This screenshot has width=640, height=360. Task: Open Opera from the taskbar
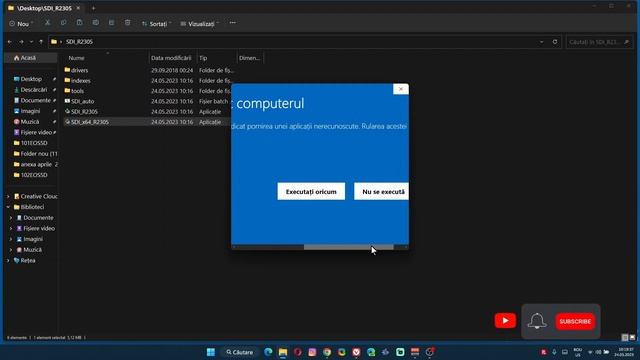298,352
